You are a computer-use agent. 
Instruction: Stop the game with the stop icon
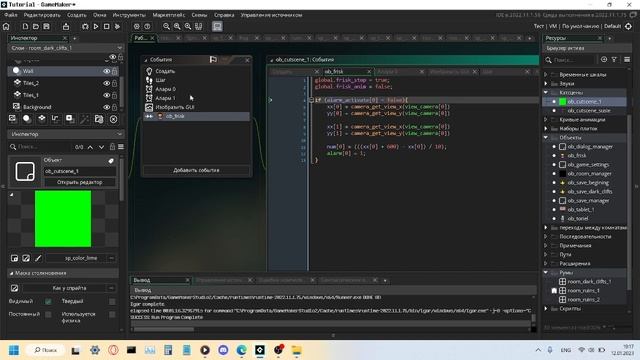(x=107, y=27)
